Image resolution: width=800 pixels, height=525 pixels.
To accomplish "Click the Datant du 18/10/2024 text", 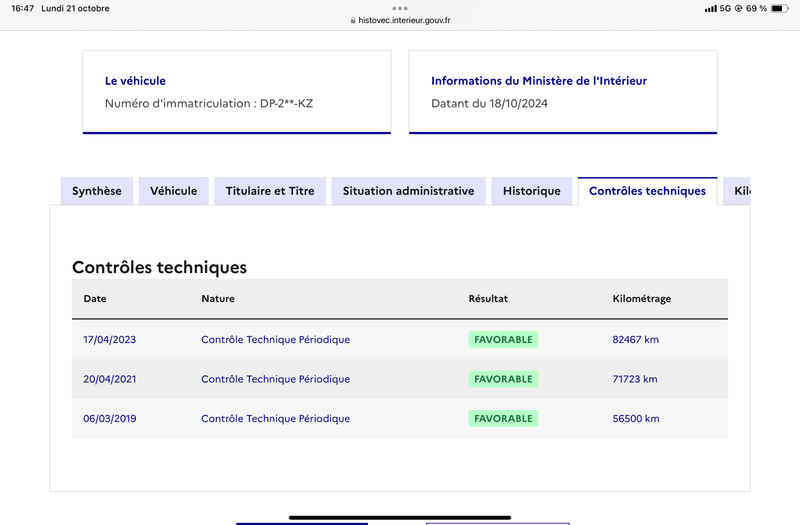I will 489,104.
